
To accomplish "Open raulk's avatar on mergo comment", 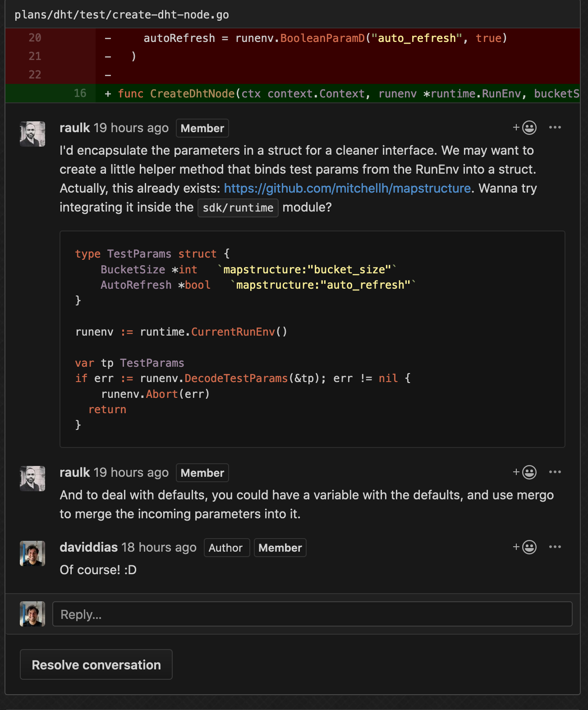I will click(32, 479).
